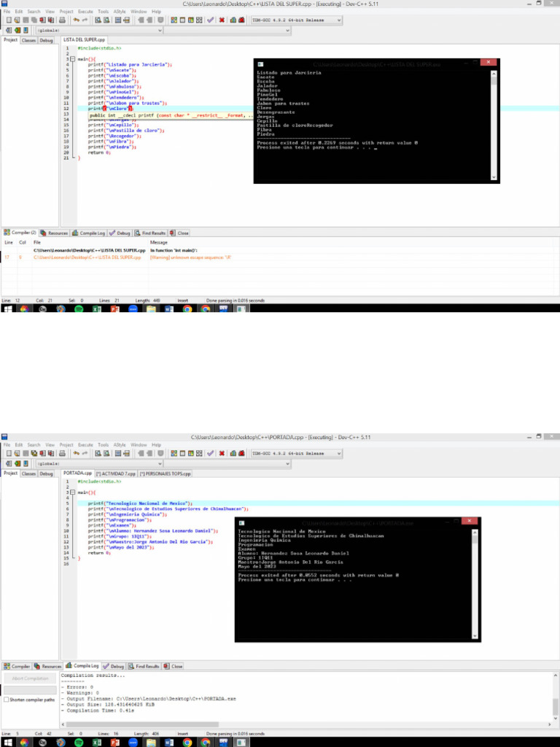The image size is (560, 747).
Task: Open Compile Log tab in LISTA DEL SUPER window
Action: [x=88, y=233]
